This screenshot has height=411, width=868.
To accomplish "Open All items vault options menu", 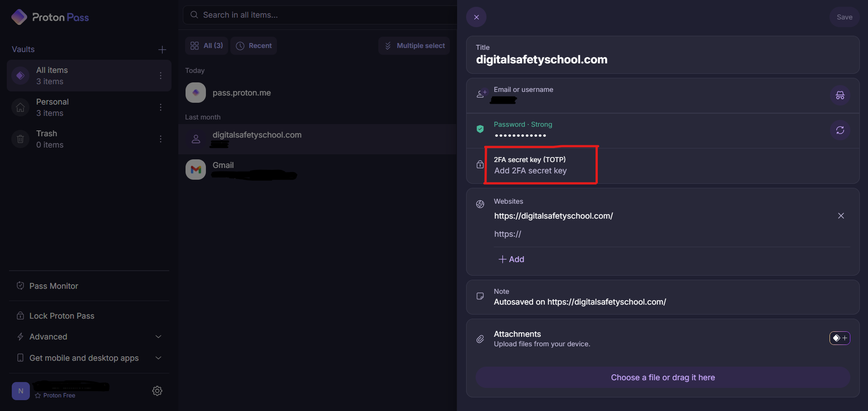I will 161,76.
